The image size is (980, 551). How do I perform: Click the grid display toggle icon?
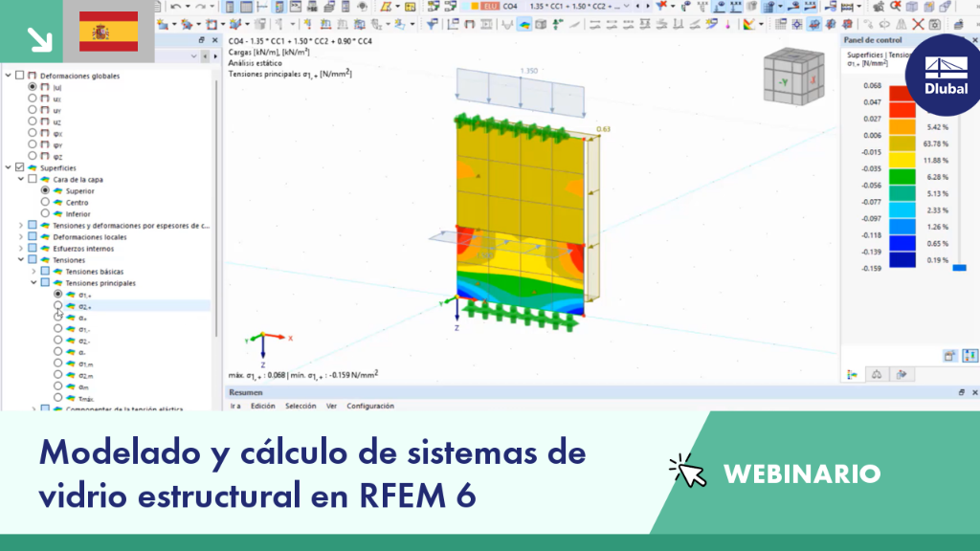tap(780, 24)
